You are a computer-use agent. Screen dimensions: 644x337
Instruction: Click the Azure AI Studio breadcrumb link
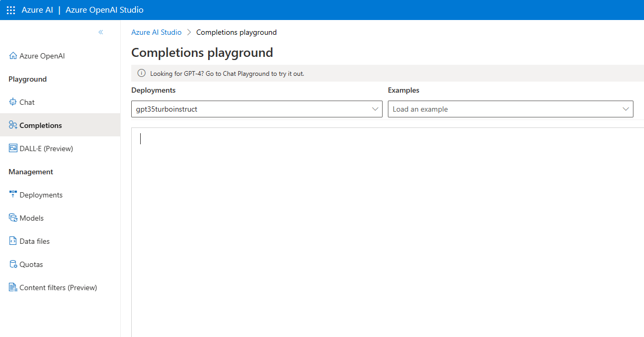157,32
